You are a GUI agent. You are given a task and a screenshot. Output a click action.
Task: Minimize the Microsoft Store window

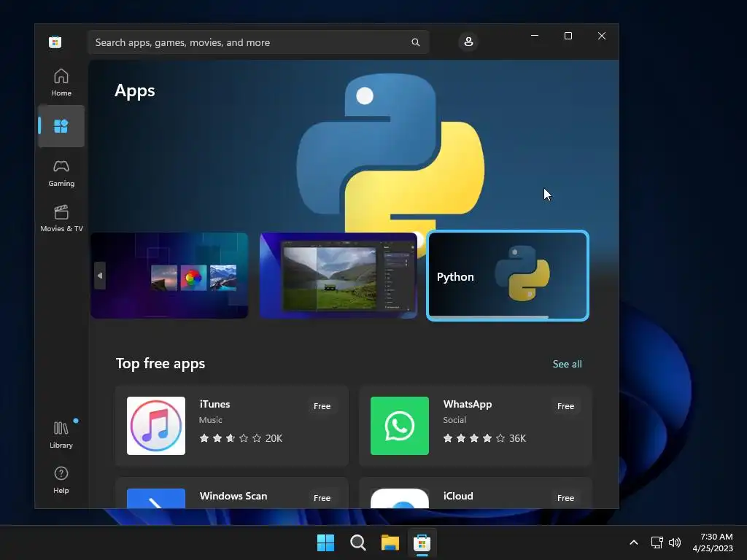pyautogui.click(x=535, y=36)
